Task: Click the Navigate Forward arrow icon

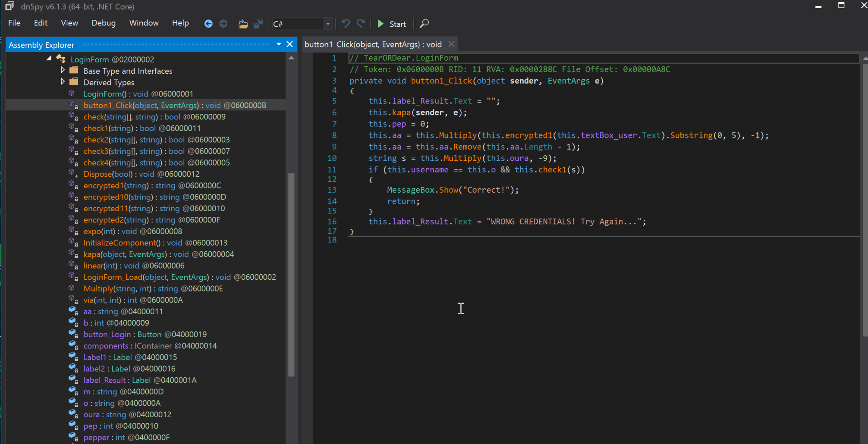Action: [x=223, y=24]
